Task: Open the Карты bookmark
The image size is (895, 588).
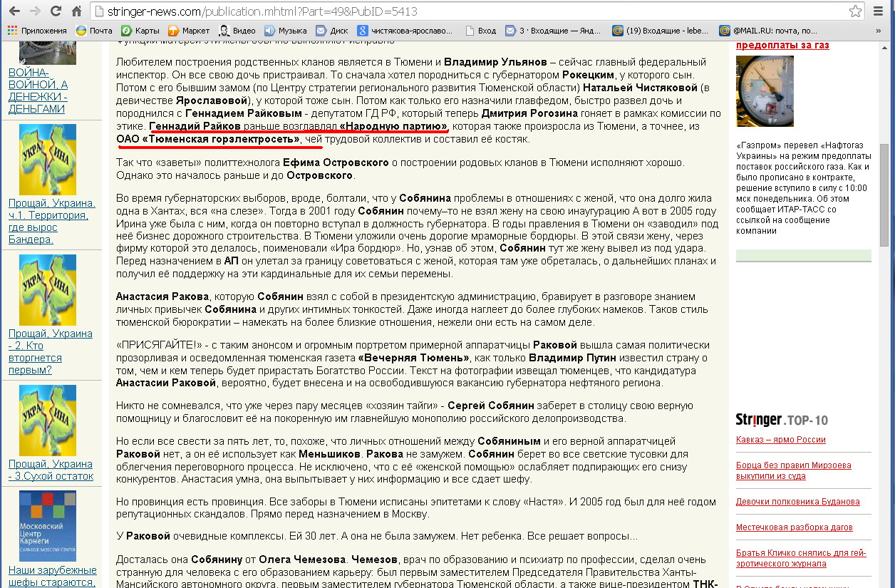Action: pos(140,31)
